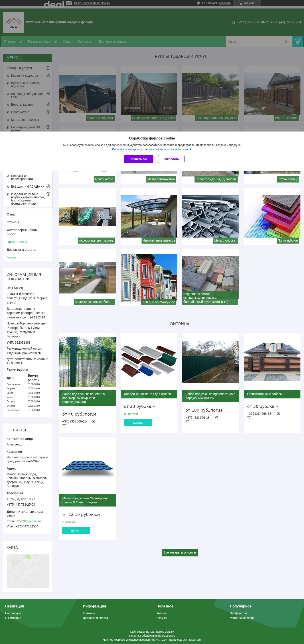Open the Главная dropdown arrow
This screenshot has width=304, height=644.
(x=21, y=42)
